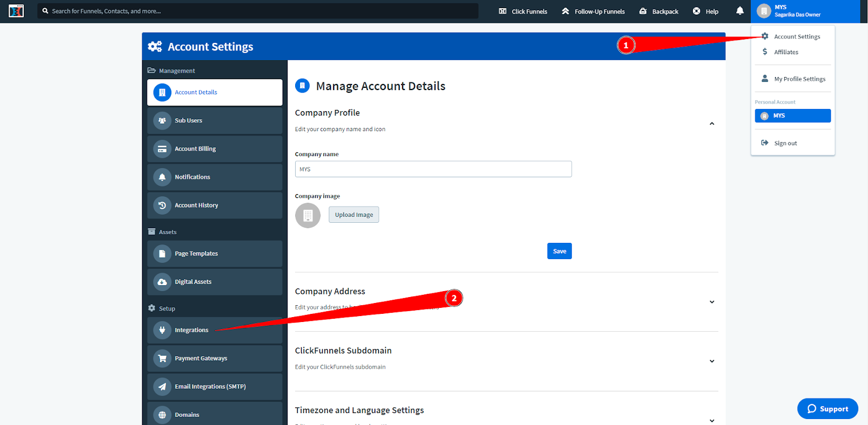Click the Save button
Viewport: 868px width, 425px height.
(x=559, y=251)
